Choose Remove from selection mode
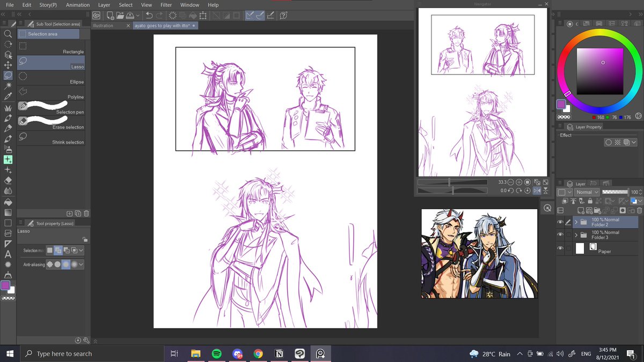Image resolution: width=644 pixels, height=362 pixels. click(66, 250)
